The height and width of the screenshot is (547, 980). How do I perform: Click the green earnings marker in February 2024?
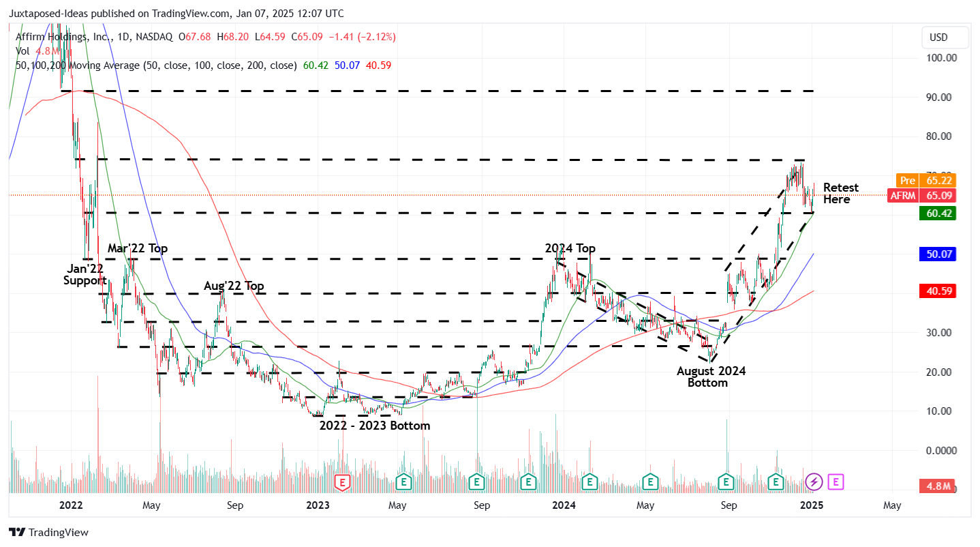(x=589, y=482)
